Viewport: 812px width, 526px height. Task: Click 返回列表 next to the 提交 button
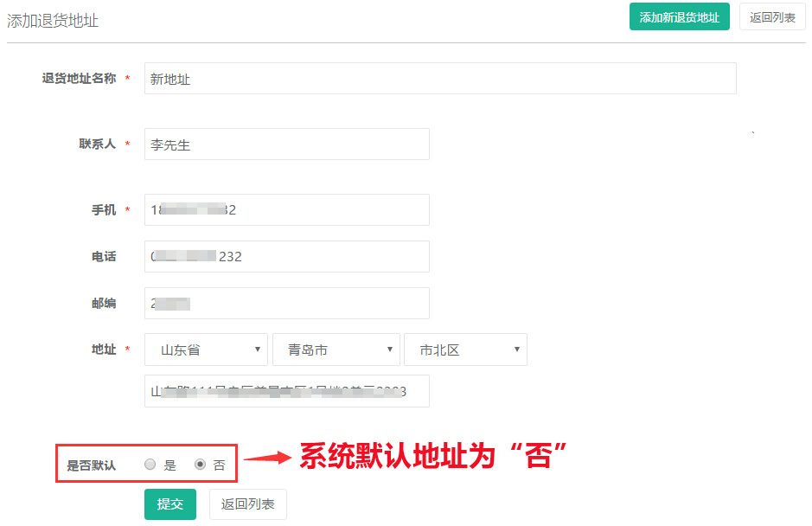247,504
